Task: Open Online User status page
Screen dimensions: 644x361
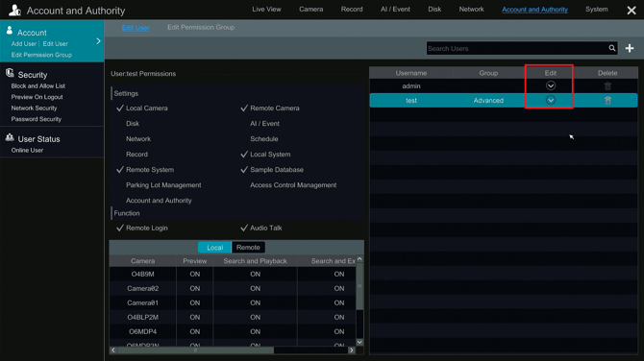Action: pos(27,150)
